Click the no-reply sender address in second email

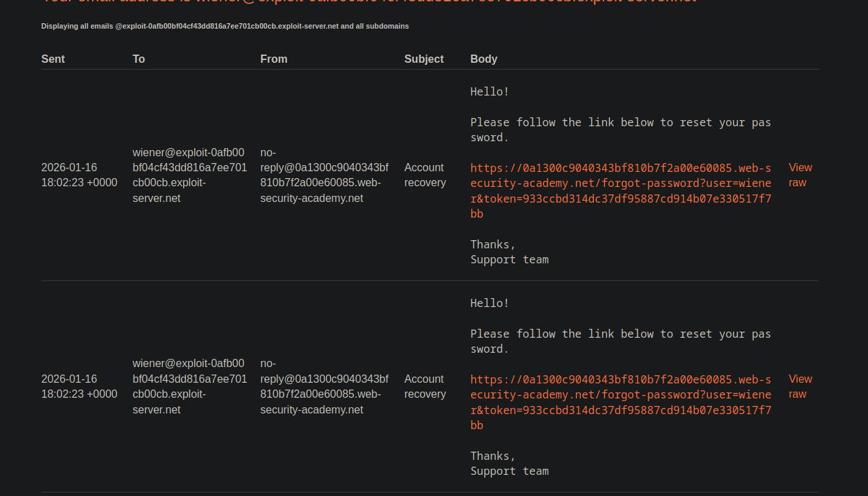tap(324, 386)
